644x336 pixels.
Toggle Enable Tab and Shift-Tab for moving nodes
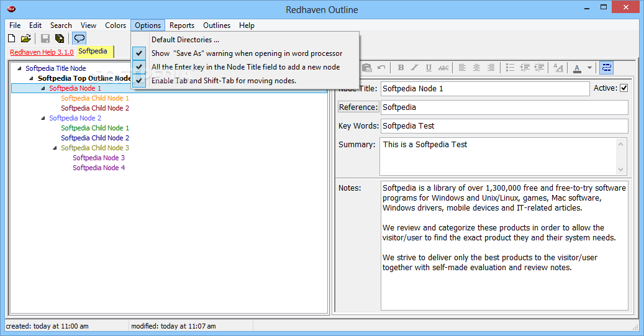coord(245,81)
